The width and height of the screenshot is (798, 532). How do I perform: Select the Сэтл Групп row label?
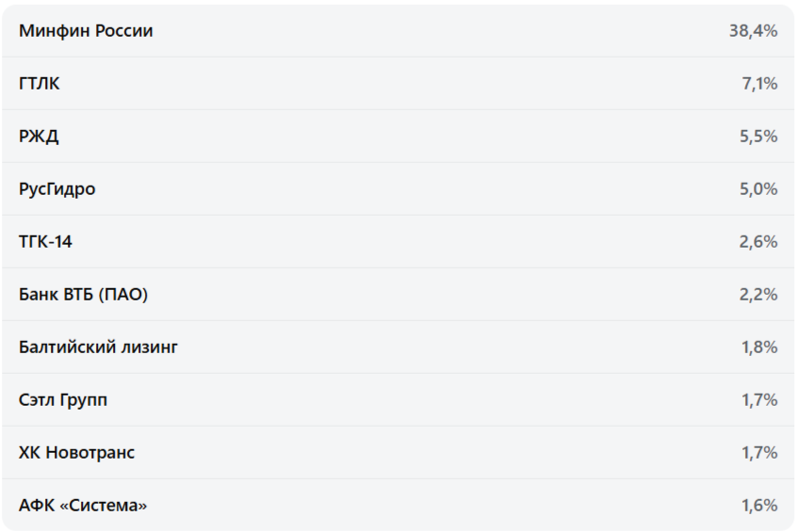point(63,400)
